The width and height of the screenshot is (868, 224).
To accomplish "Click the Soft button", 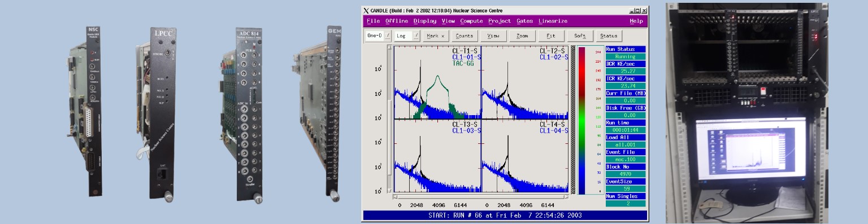I will [x=580, y=36].
